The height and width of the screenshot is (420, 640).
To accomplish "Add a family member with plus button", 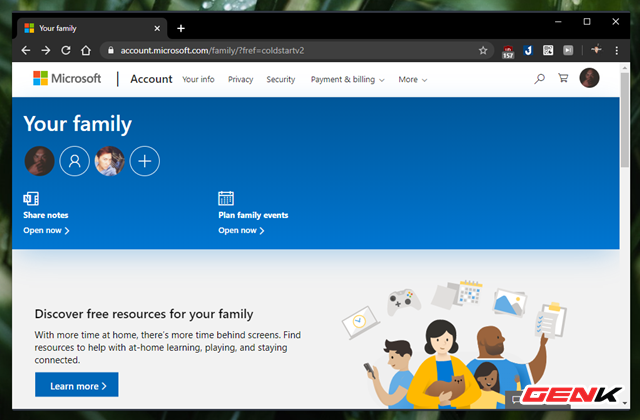I will pos(144,161).
